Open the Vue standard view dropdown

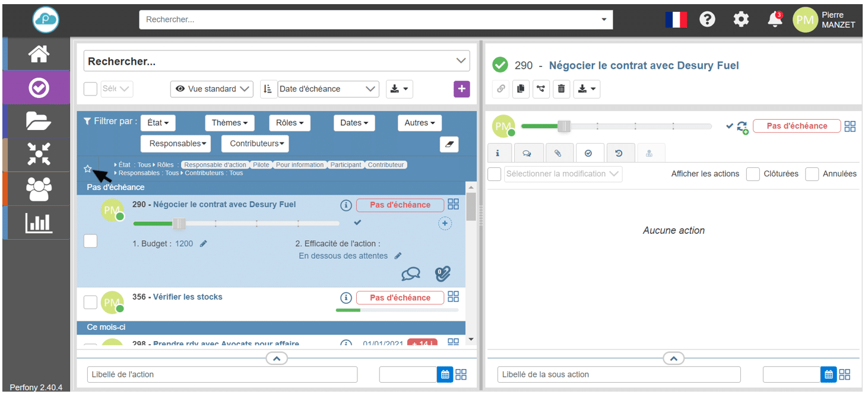[212, 89]
